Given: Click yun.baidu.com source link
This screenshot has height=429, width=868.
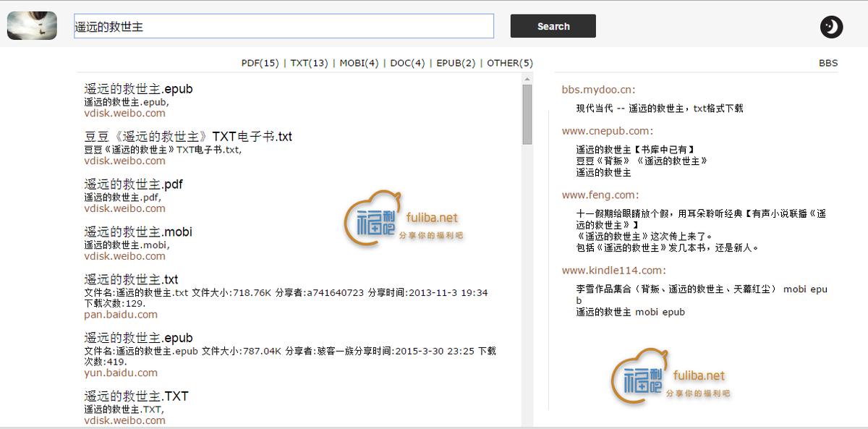Looking at the screenshot, I should (x=121, y=373).
